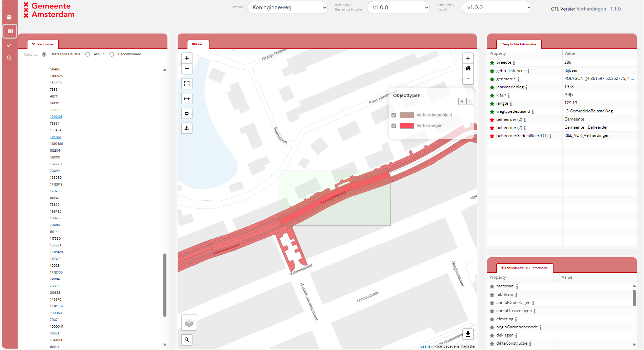Open the map view sidebar icon
Screen dimensions: 644x350
tap(10, 31)
